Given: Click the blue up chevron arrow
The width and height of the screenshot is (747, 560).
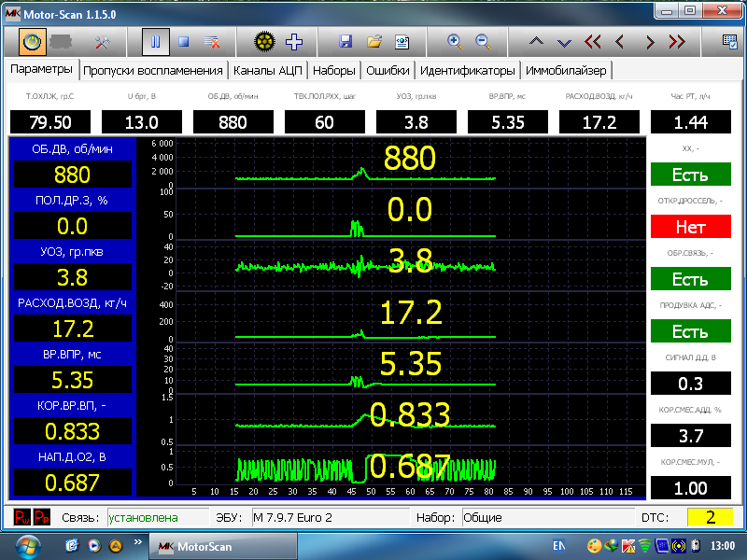Looking at the screenshot, I should pyautogui.click(x=535, y=42).
